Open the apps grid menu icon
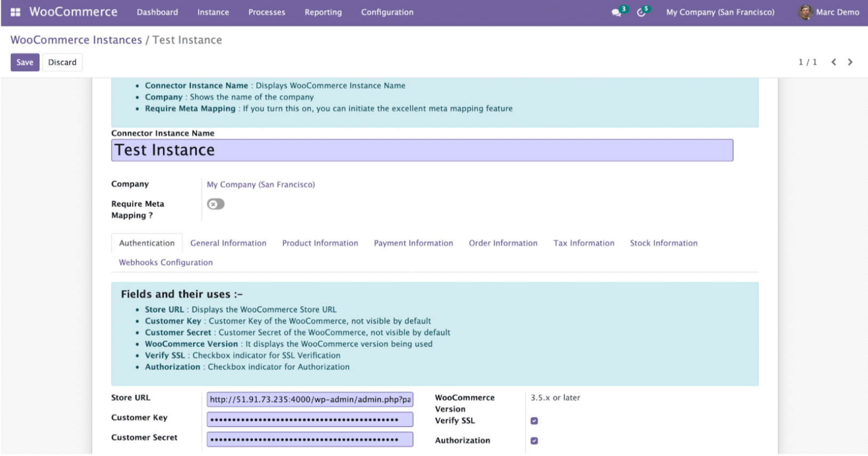868x456 pixels. 15,12
